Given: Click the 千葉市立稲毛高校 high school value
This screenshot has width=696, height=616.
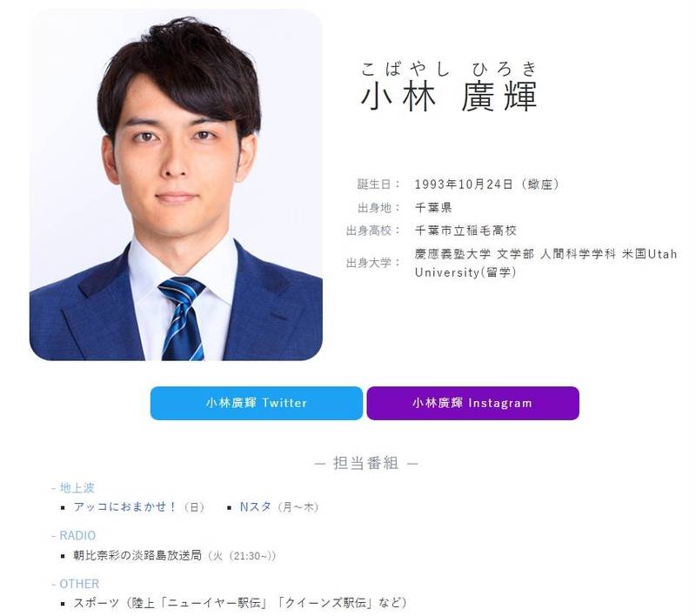Looking at the screenshot, I should click(465, 231).
